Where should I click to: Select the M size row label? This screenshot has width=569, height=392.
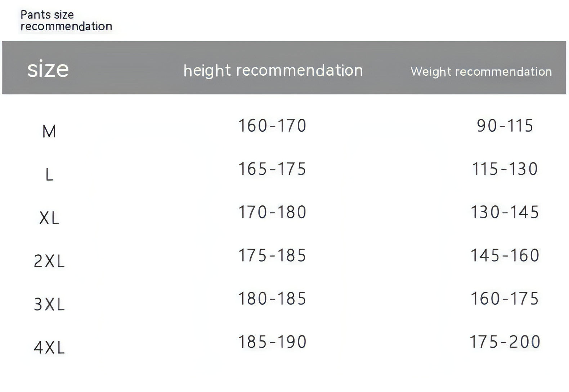click(x=49, y=132)
